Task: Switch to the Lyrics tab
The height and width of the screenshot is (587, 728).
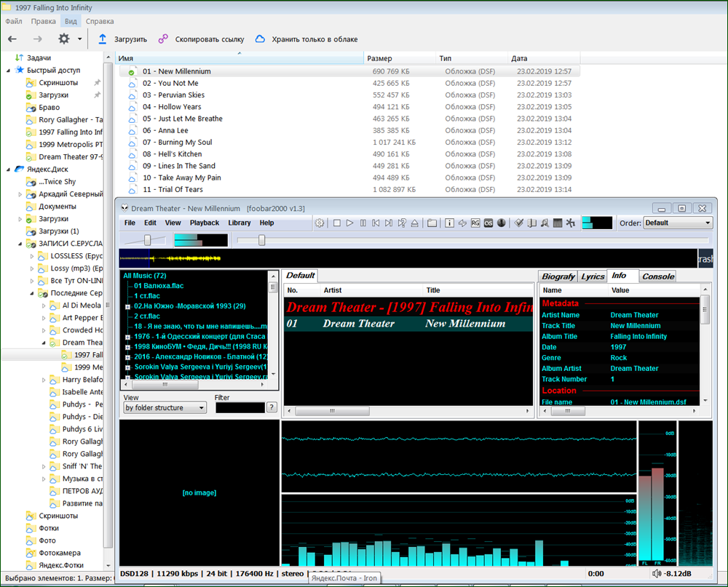Action: [x=593, y=276]
